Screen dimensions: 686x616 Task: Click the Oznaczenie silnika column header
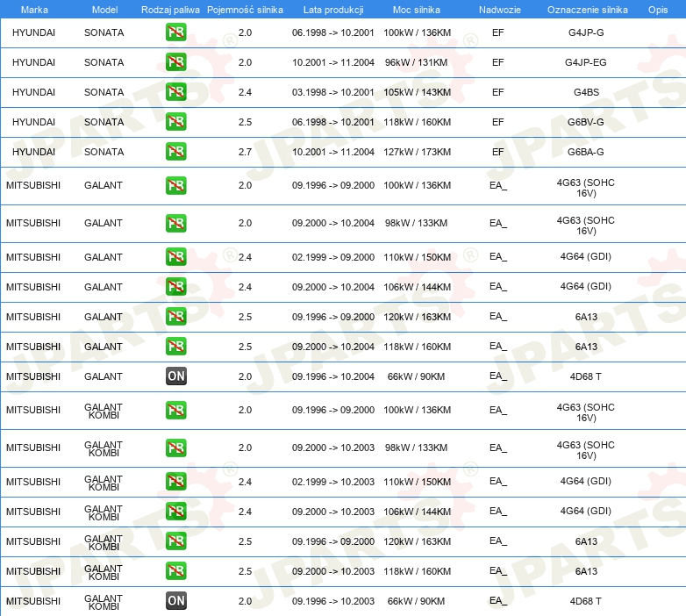point(587,10)
